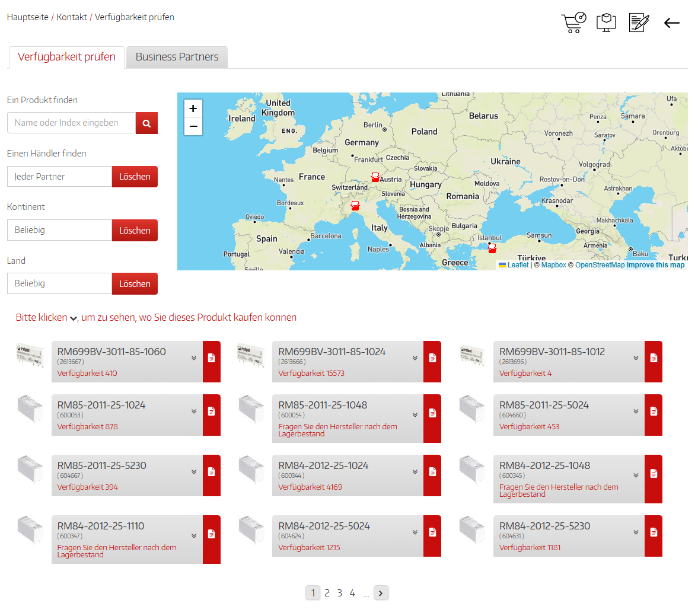The width and height of the screenshot is (698, 616).
Task: Click the red search magnifier button
Action: pyautogui.click(x=146, y=123)
